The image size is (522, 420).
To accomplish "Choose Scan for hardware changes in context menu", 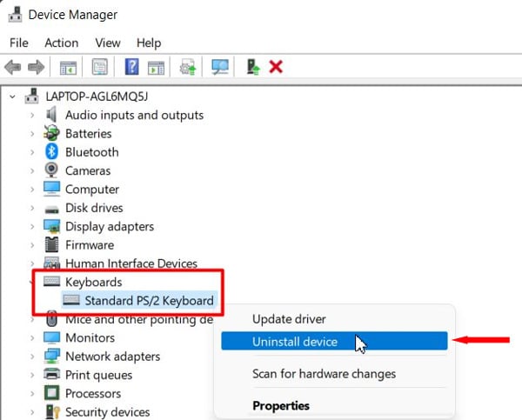I will pos(334,373).
